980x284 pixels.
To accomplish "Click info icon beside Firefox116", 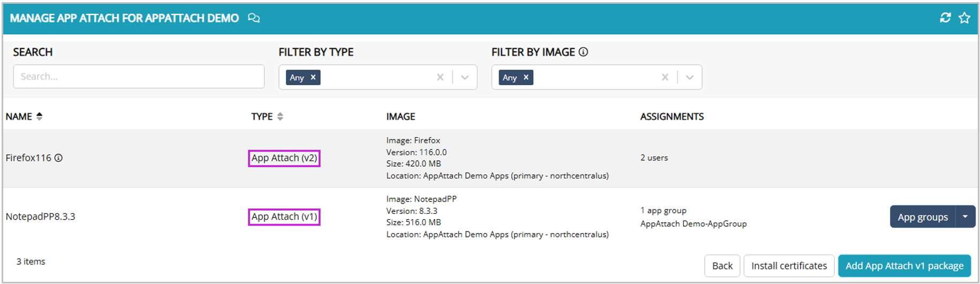I will 59,158.
